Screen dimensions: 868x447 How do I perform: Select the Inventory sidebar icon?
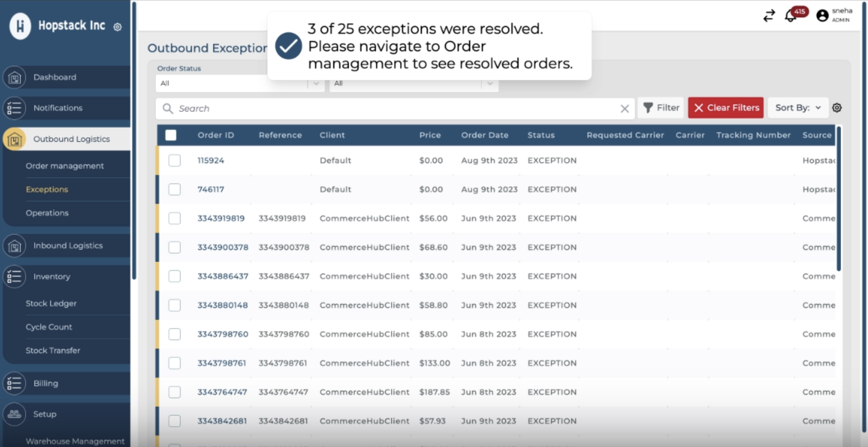[14, 277]
